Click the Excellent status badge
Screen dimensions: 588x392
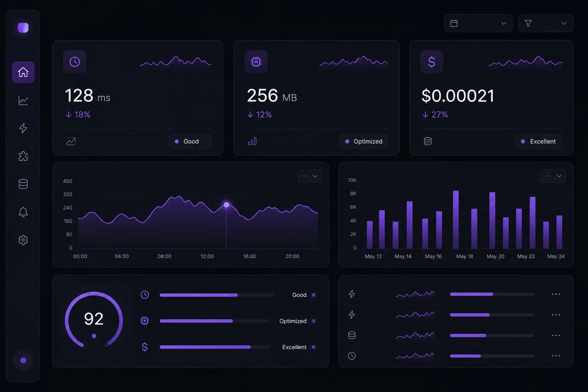[x=538, y=141]
